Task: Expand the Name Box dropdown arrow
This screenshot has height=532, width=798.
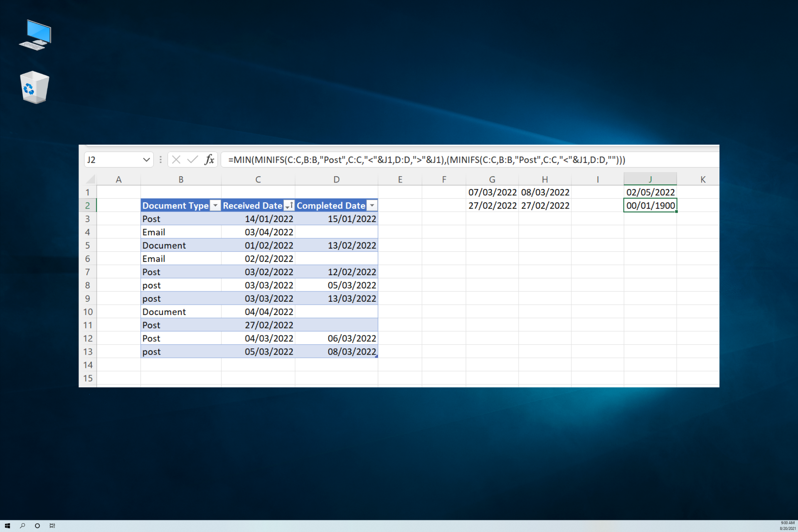Action: pos(146,160)
